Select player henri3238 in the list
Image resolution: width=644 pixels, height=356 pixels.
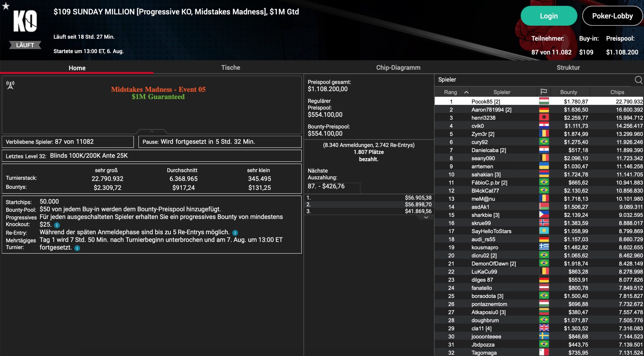click(x=483, y=118)
